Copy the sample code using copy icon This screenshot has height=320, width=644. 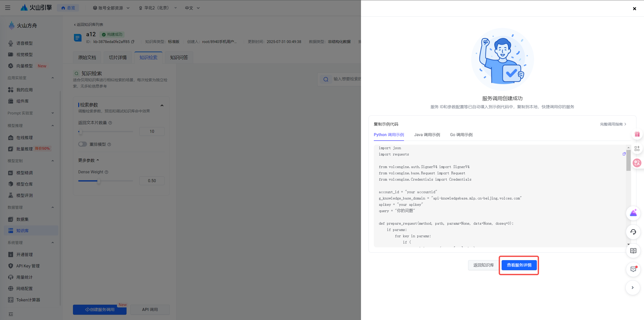(x=624, y=154)
